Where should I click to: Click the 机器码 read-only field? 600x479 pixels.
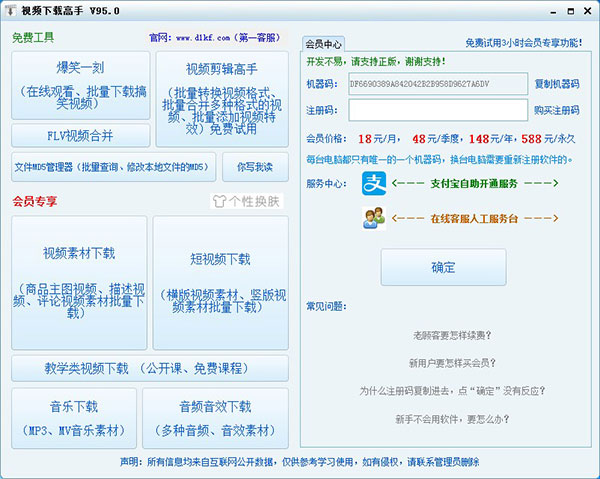[438, 84]
